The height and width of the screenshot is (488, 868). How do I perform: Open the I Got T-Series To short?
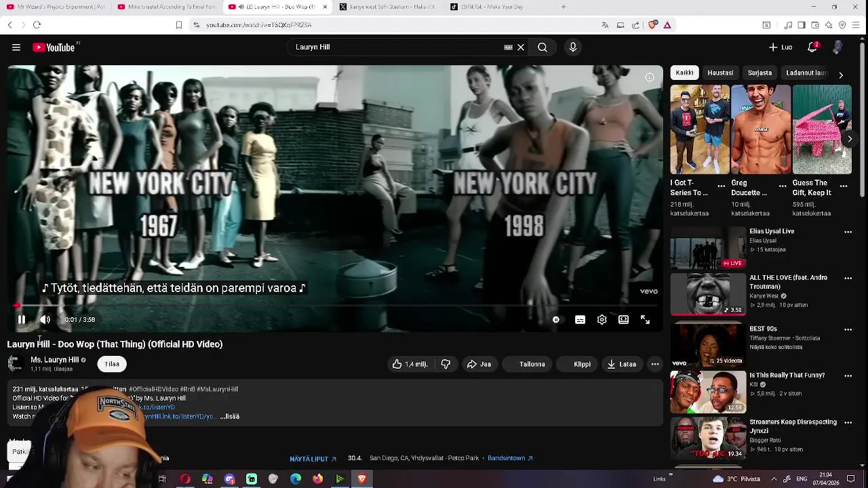pos(700,129)
